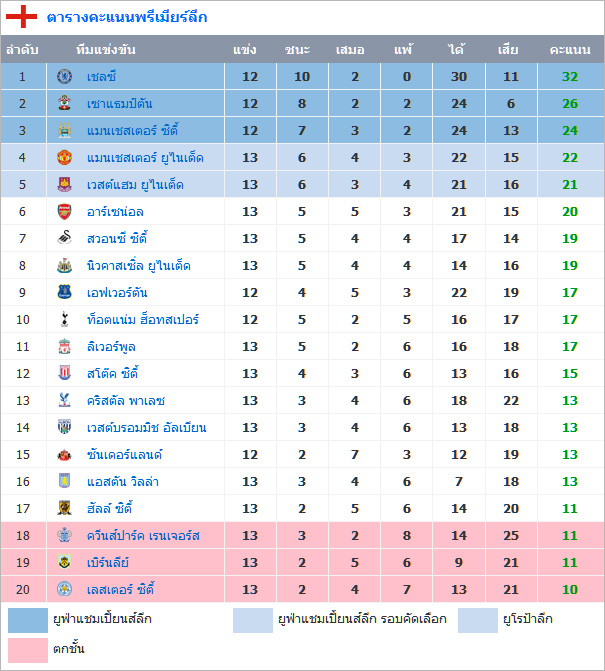Click the Manchester United crest icon

[x=65, y=158]
